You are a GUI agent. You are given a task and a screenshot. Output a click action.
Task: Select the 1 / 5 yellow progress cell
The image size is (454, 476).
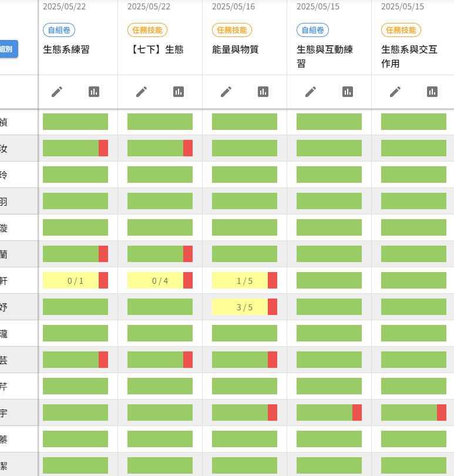pyautogui.click(x=240, y=281)
